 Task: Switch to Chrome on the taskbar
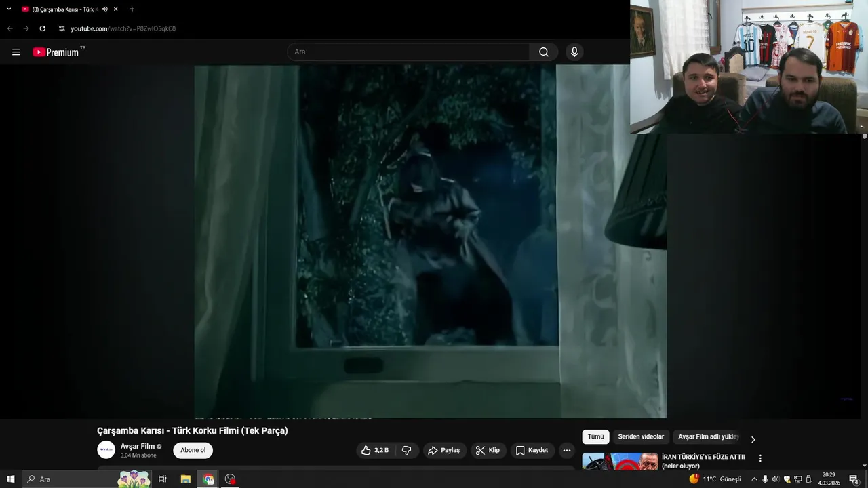(208, 479)
